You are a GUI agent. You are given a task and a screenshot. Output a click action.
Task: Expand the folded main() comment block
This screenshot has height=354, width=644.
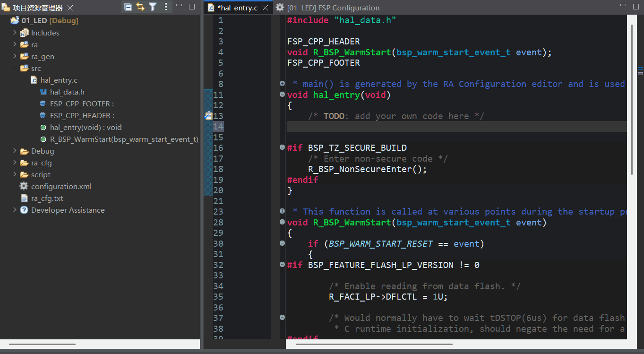point(282,84)
